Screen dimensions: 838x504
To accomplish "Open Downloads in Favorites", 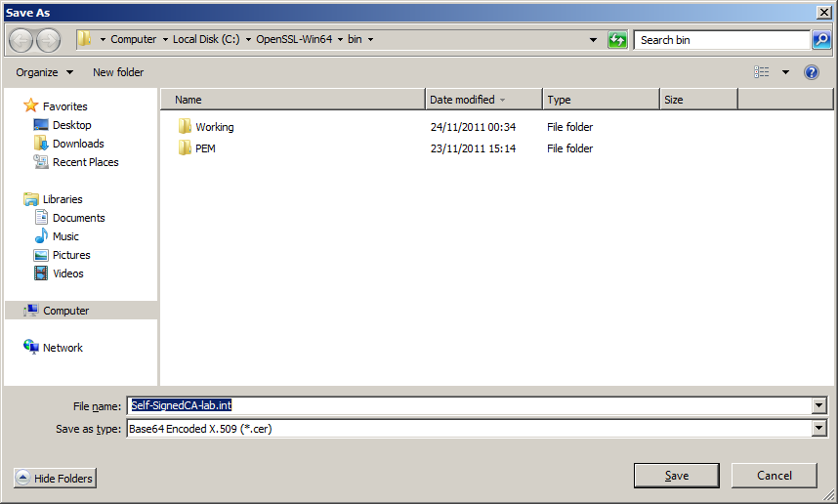I will (x=78, y=144).
